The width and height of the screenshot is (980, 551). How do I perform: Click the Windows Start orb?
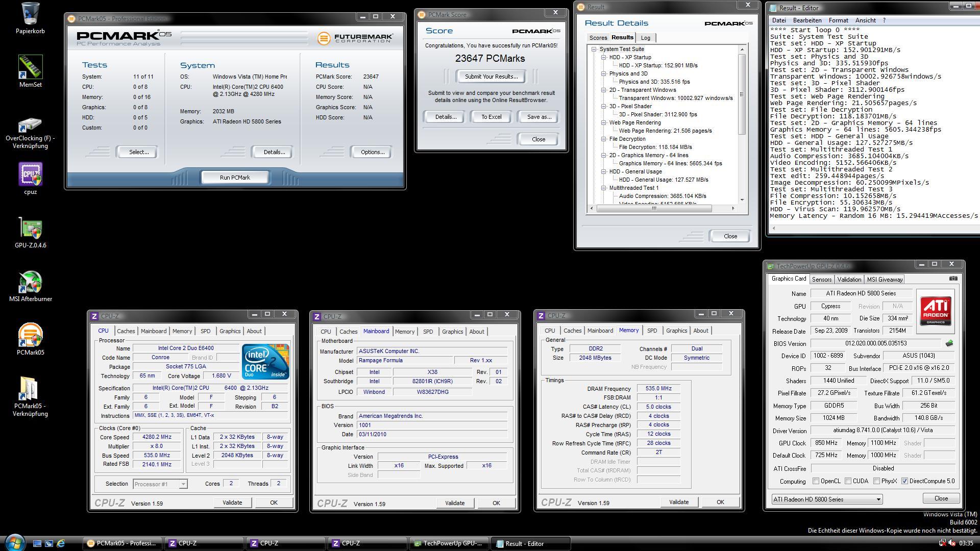[x=14, y=542]
